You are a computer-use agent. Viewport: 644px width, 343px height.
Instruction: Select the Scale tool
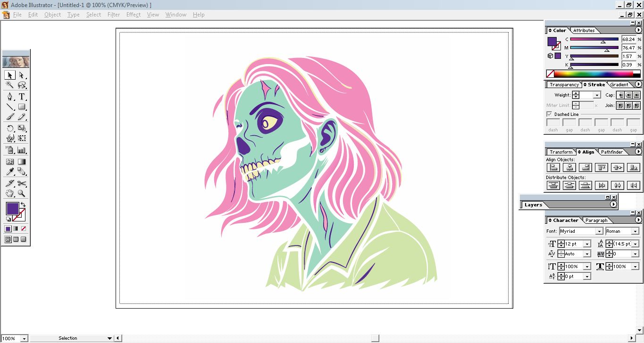point(22,128)
